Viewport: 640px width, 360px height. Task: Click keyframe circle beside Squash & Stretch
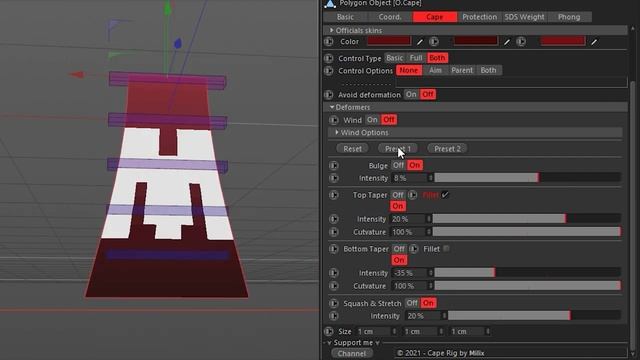click(334, 303)
